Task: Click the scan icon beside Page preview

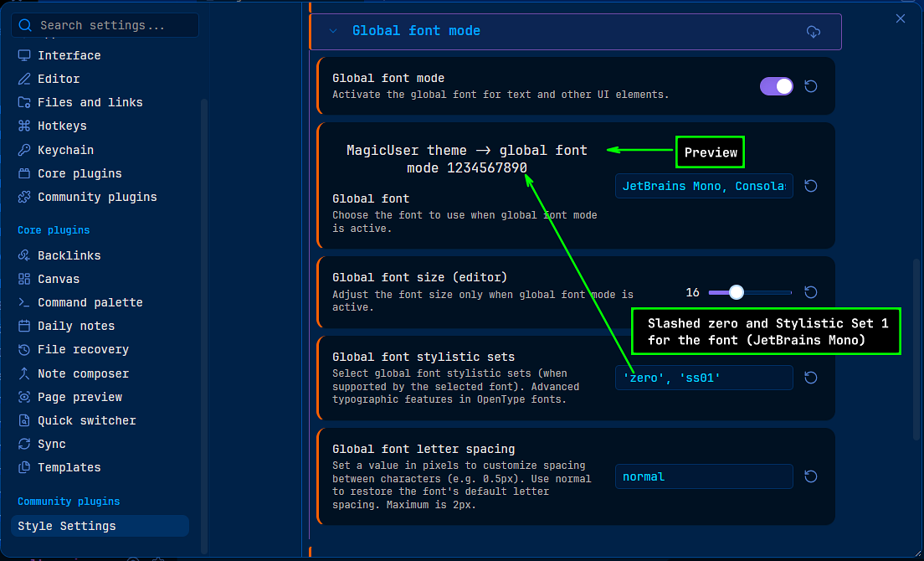Action: pyautogui.click(x=24, y=398)
